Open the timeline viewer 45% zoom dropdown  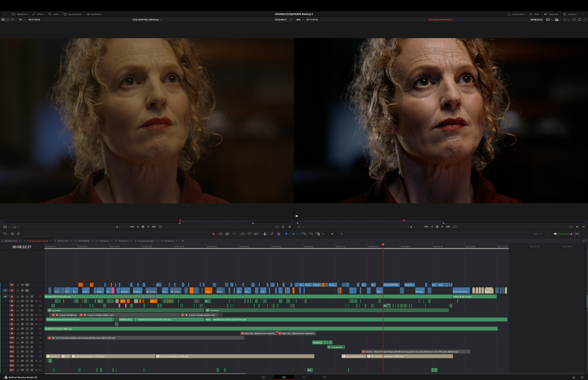tap(300, 20)
